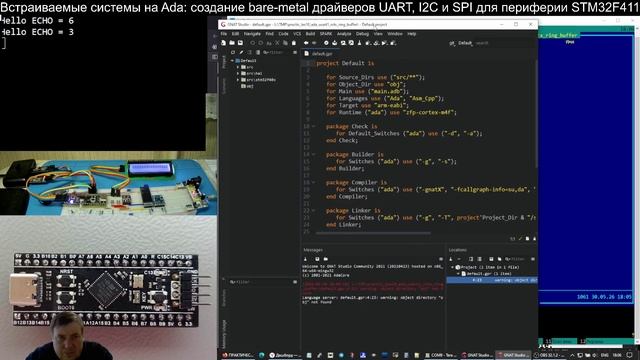Click the Build and Run play icon
The height and width of the screenshot is (360, 640).
pyautogui.click(x=384, y=43)
